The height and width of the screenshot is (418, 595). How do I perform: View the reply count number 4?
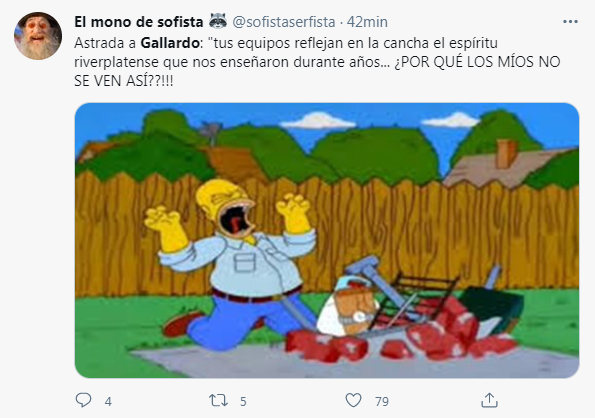[x=108, y=401]
